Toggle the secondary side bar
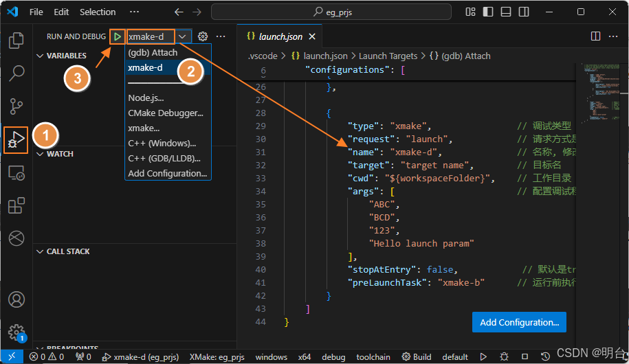This screenshot has height=364, width=629. tap(524, 12)
